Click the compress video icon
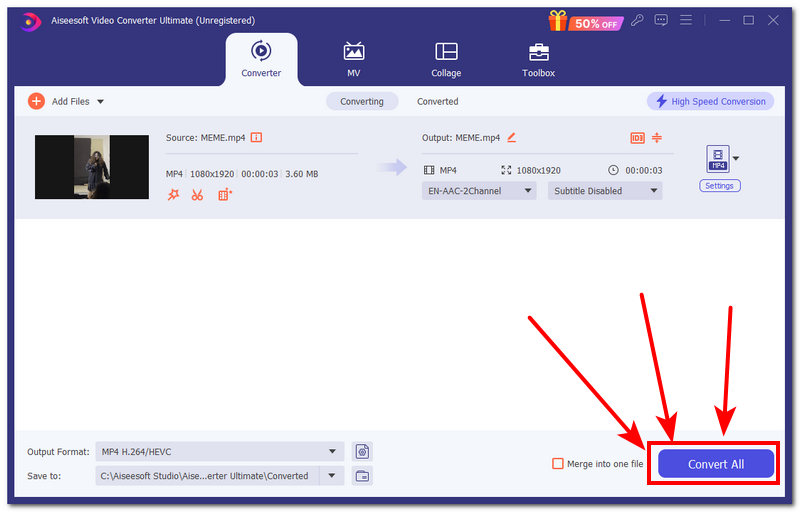The image size is (800, 512). (657, 137)
